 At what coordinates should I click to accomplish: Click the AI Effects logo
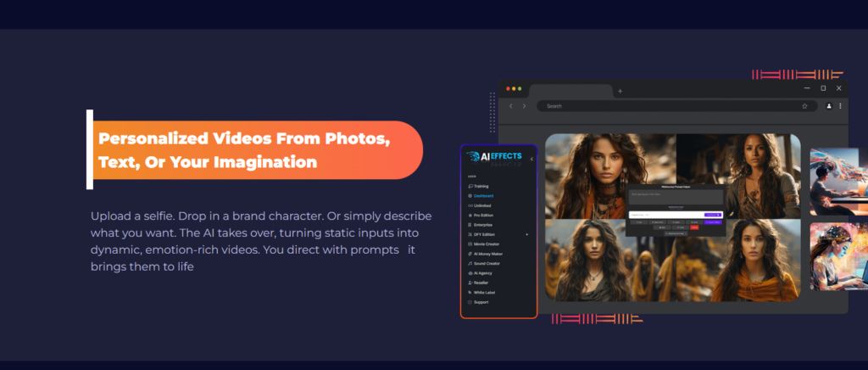pyautogui.click(x=494, y=158)
